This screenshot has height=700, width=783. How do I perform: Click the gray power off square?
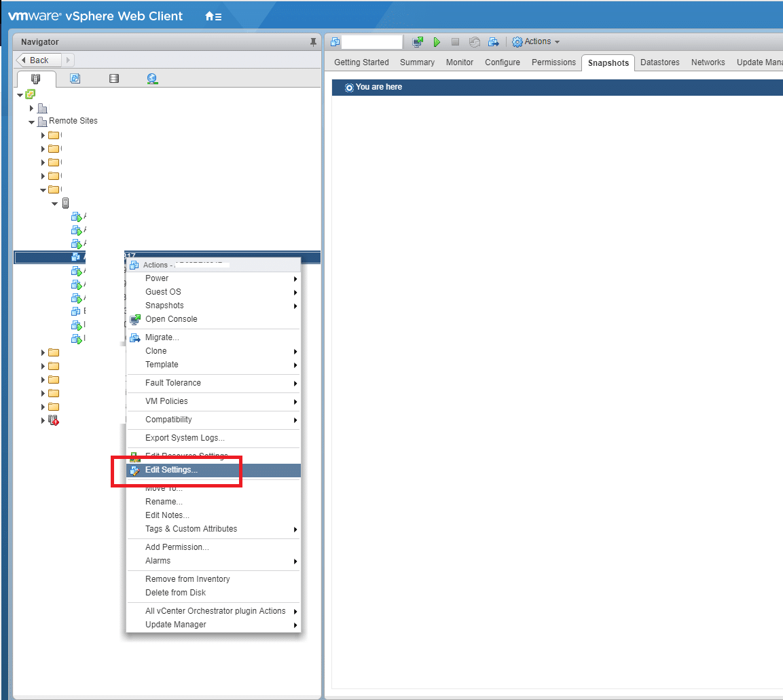pos(455,42)
